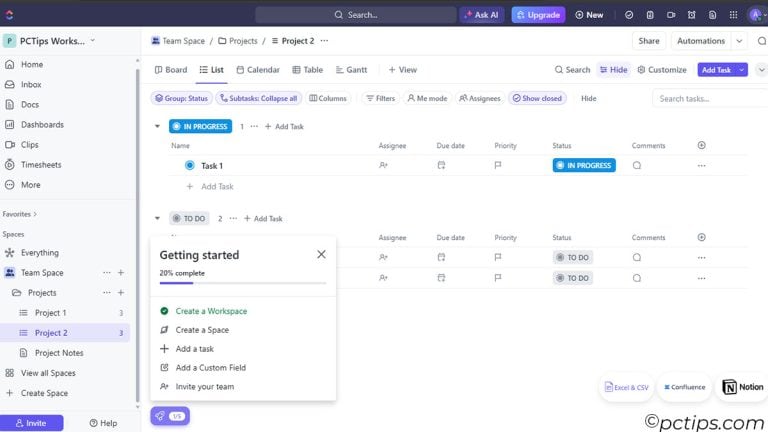
Task: Open Clips in the left sidebar
Action: click(29, 145)
